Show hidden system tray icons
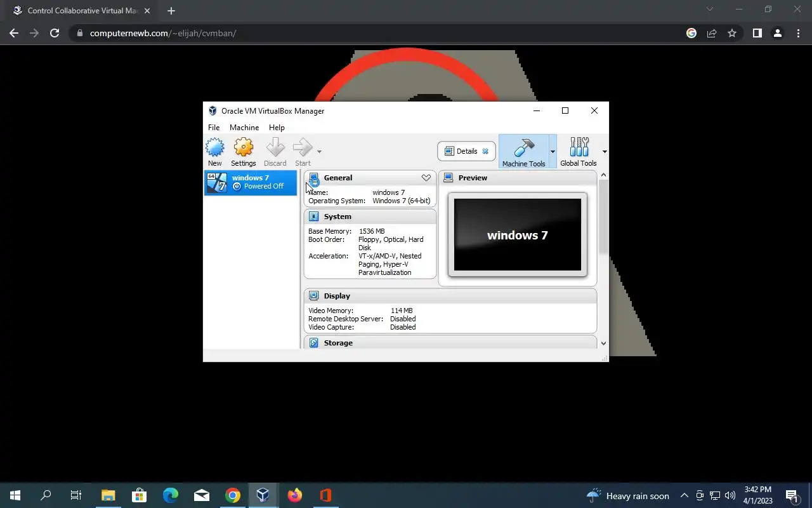The height and width of the screenshot is (508, 812). click(684, 496)
